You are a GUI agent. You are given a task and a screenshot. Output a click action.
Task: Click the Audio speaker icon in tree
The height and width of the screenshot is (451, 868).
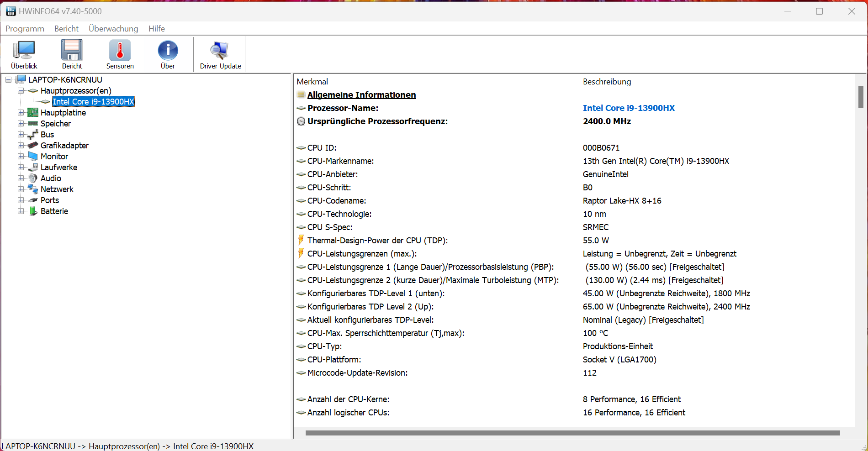tap(33, 178)
